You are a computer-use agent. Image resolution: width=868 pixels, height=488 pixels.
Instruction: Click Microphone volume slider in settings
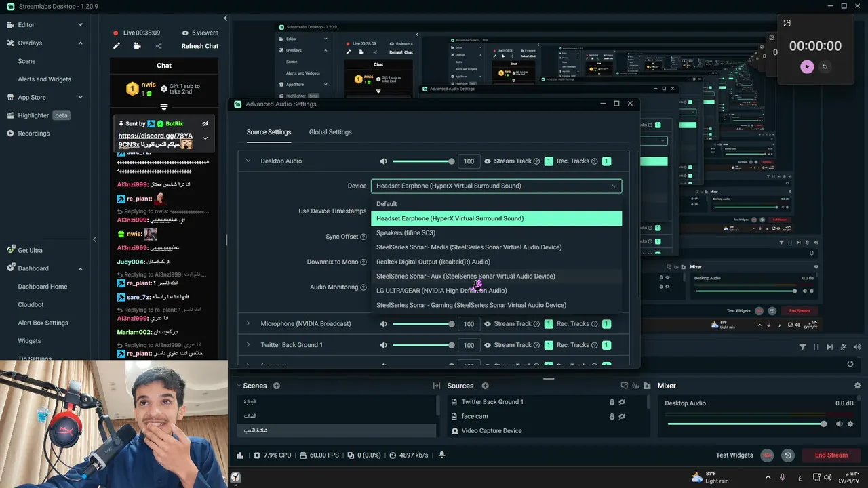pyautogui.click(x=423, y=324)
